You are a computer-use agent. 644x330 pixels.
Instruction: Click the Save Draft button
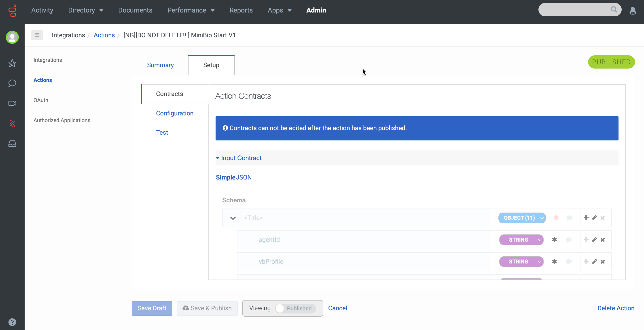pos(152,308)
